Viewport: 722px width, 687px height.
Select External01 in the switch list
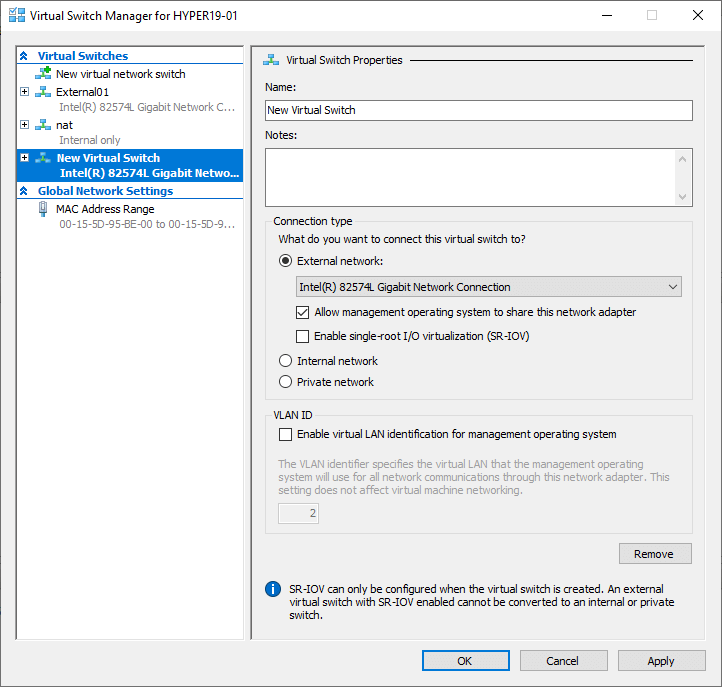pyautogui.click(x=82, y=92)
